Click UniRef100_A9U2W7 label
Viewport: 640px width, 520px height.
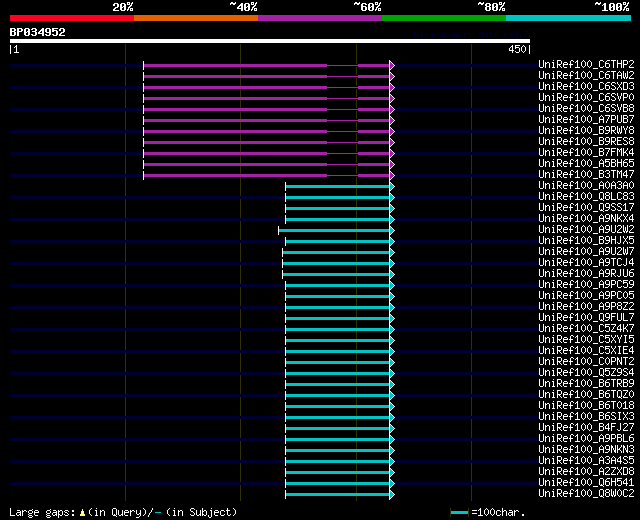pos(586,252)
